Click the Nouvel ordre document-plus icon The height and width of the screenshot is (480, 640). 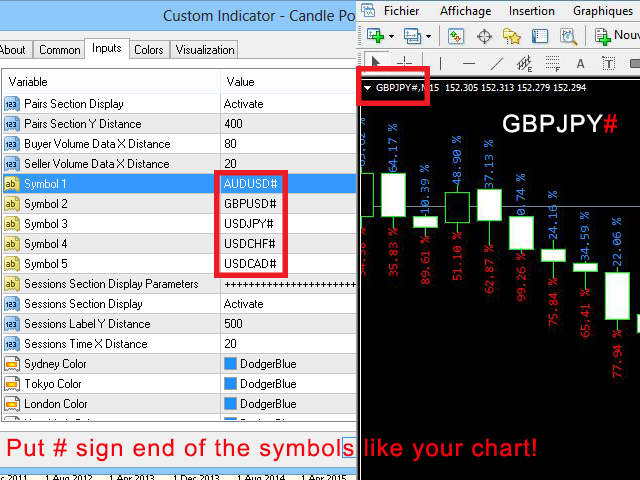click(602, 36)
